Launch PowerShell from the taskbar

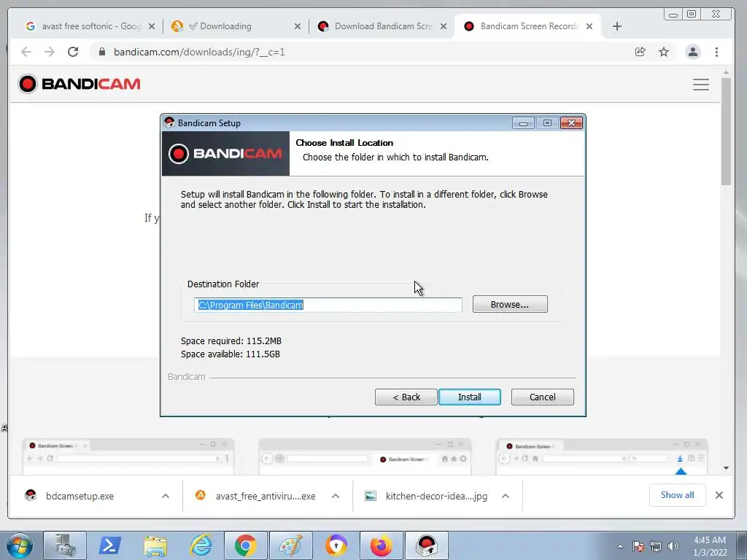coord(109,545)
